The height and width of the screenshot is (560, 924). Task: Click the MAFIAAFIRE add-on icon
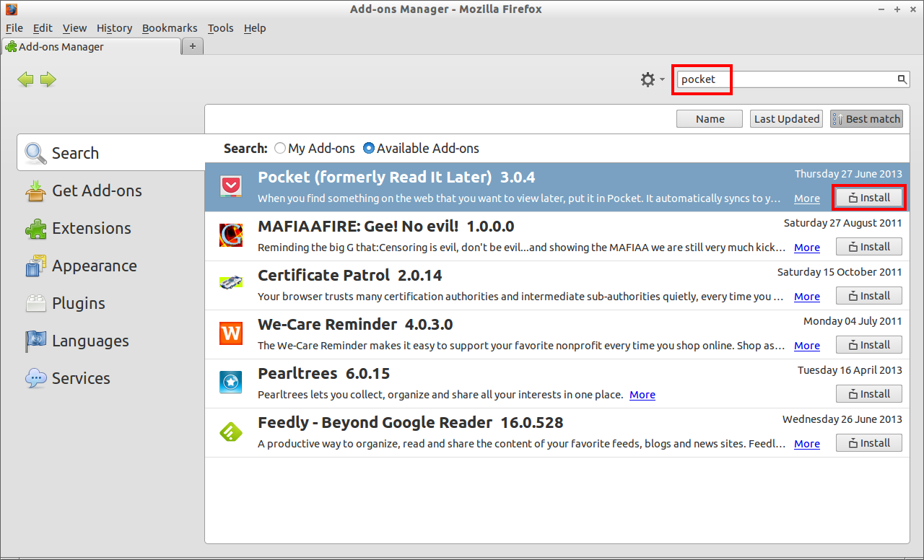(x=231, y=235)
